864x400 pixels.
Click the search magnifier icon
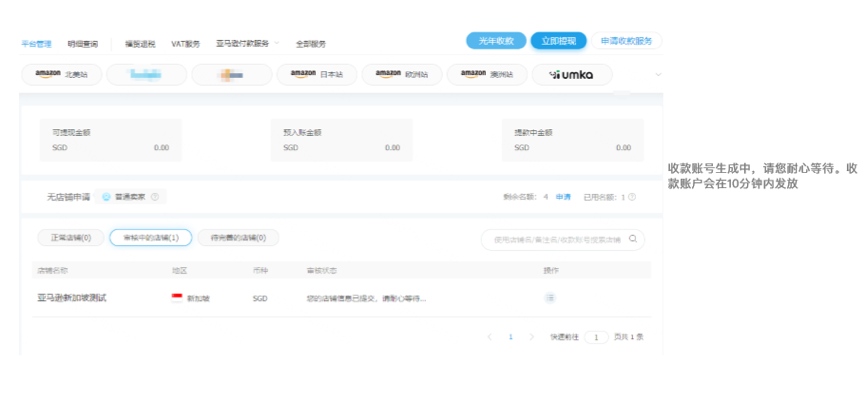(x=633, y=239)
